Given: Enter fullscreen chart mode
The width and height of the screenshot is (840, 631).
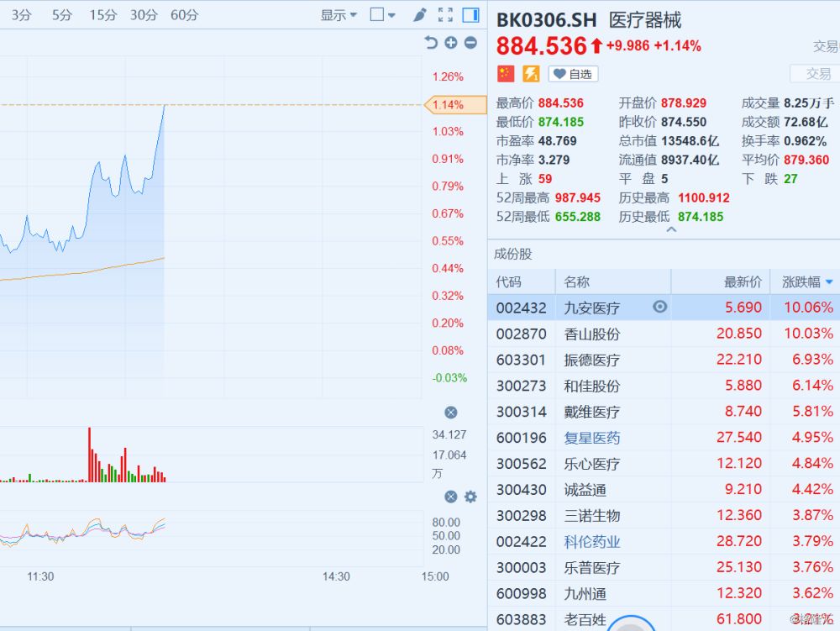Looking at the screenshot, I should pyautogui.click(x=445, y=15).
